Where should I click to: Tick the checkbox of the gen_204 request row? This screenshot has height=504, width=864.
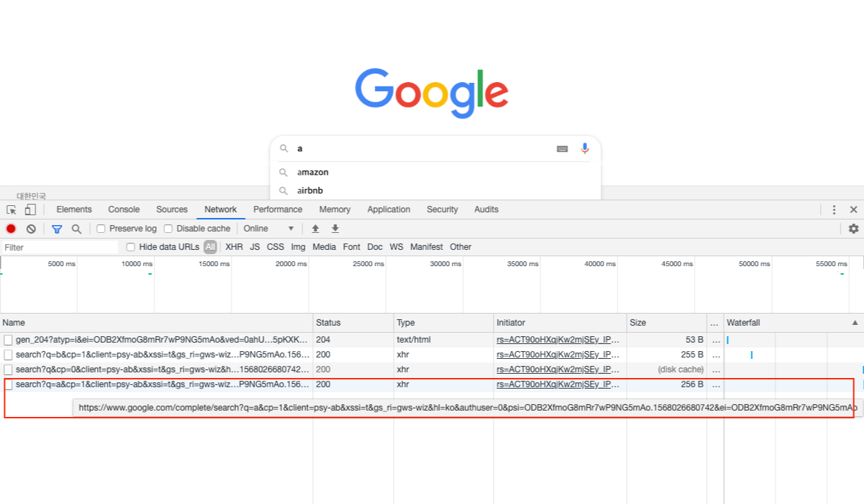tap(8, 340)
